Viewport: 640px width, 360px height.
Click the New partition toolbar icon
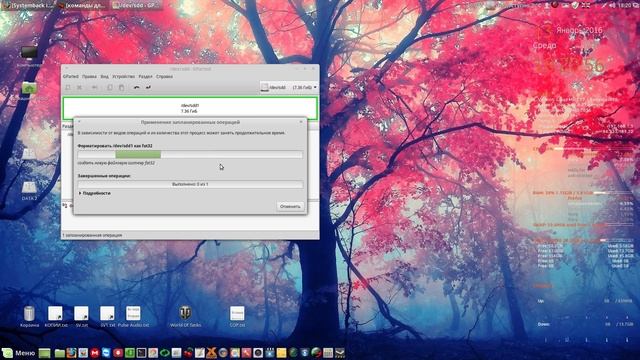(68, 87)
